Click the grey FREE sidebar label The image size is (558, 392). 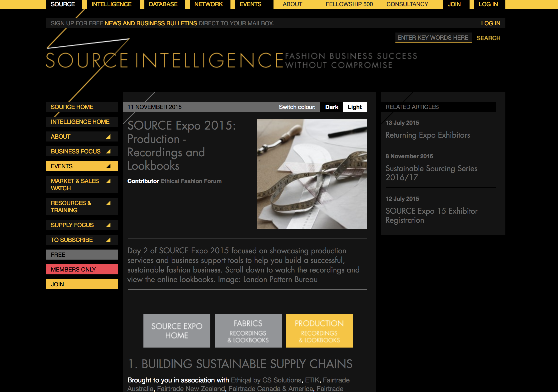click(82, 255)
